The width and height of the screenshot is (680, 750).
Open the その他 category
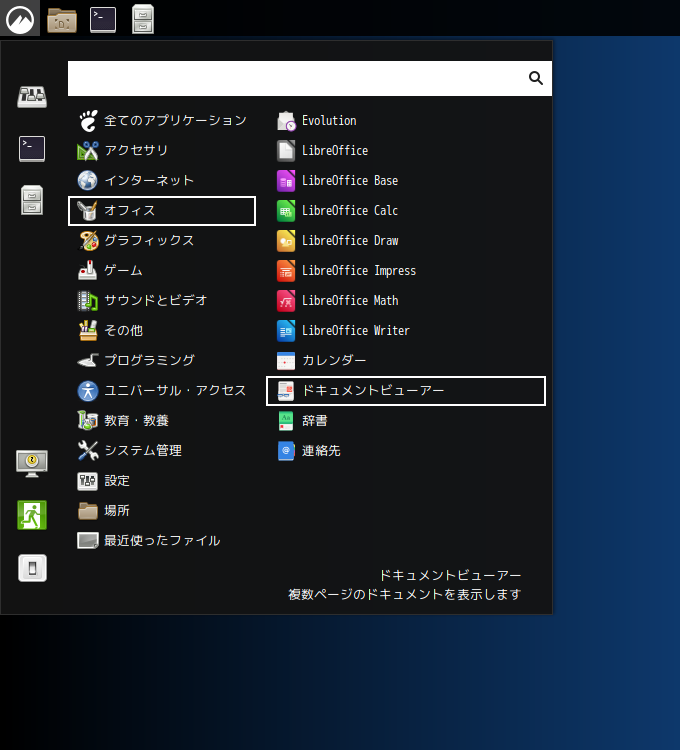point(162,331)
